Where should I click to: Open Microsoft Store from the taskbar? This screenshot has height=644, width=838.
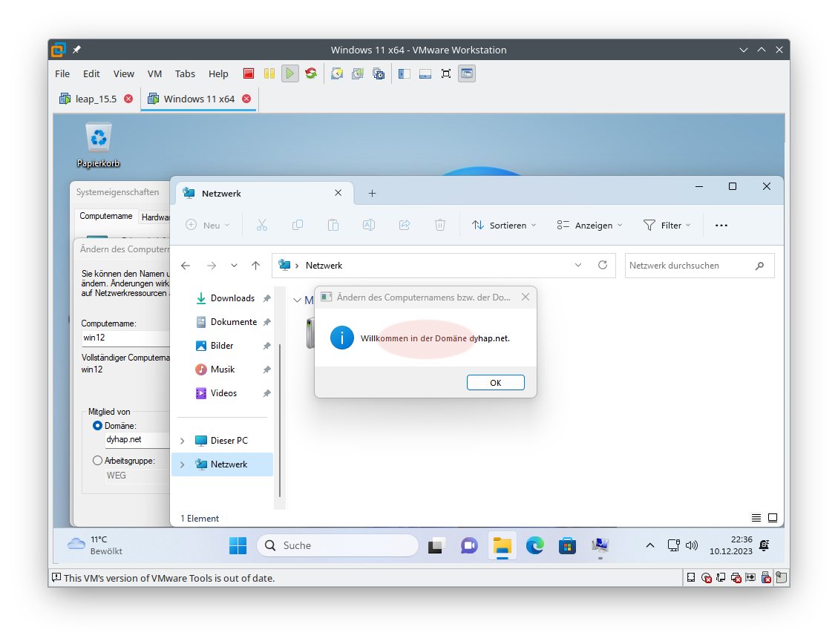coord(568,546)
